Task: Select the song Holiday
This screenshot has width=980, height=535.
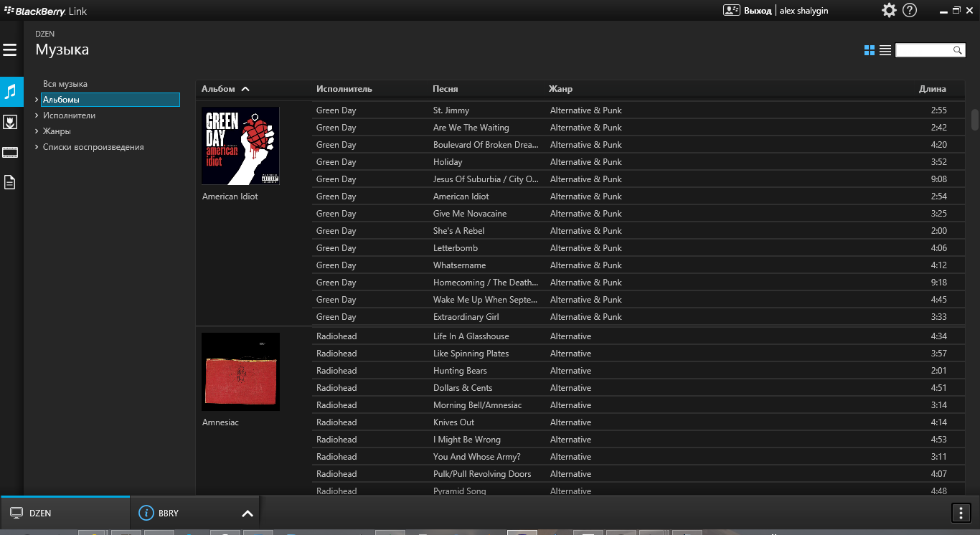Action: (x=448, y=162)
